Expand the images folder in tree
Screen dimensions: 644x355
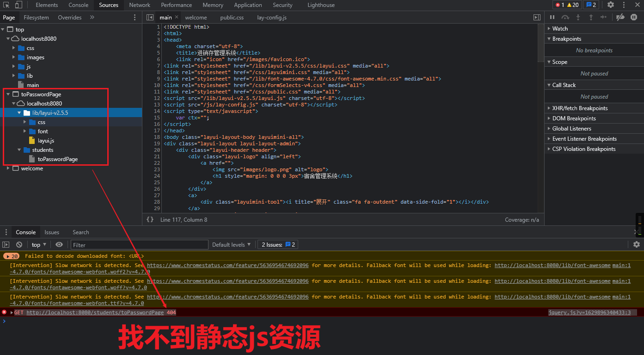[x=14, y=57]
